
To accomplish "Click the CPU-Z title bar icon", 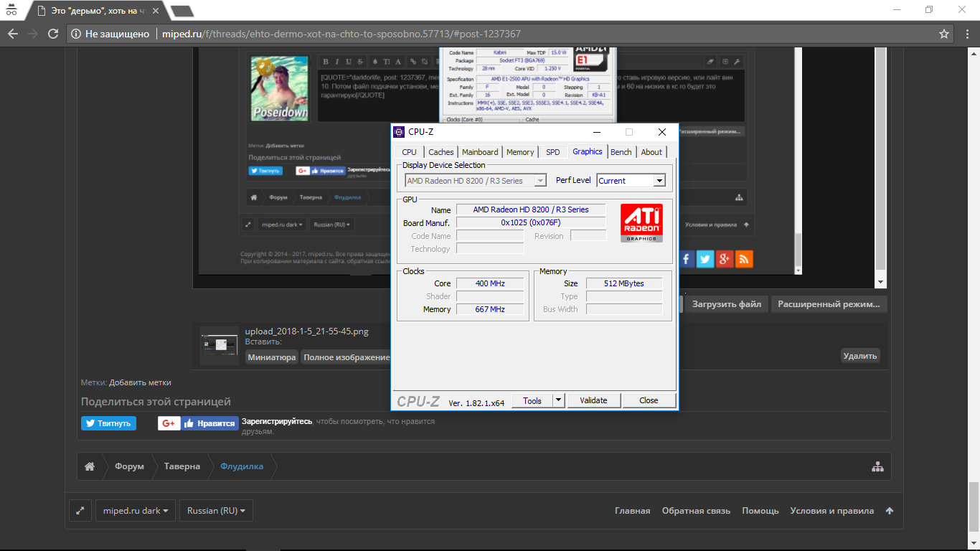I will (399, 131).
